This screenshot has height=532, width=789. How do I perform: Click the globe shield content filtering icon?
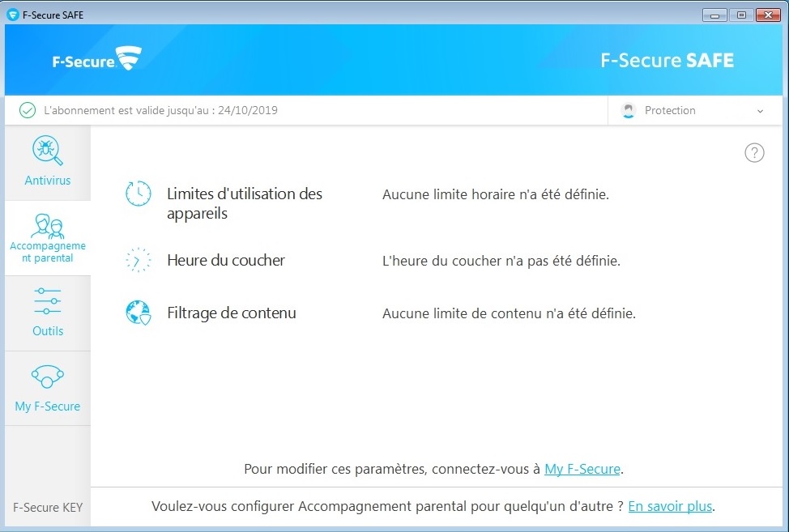pos(138,313)
